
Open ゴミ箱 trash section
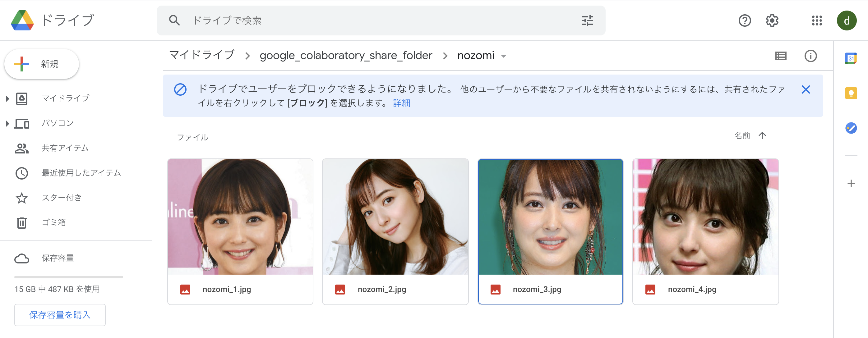click(53, 222)
